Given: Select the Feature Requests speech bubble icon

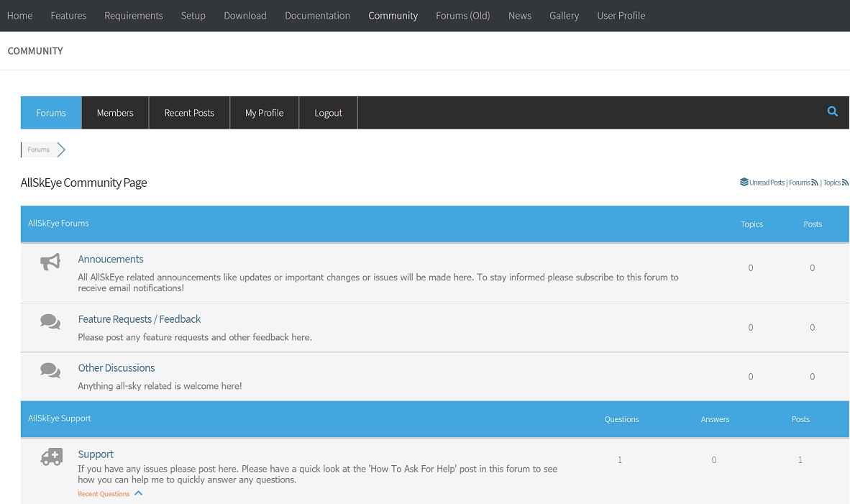Looking at the screenshot, I should [50, 321].
